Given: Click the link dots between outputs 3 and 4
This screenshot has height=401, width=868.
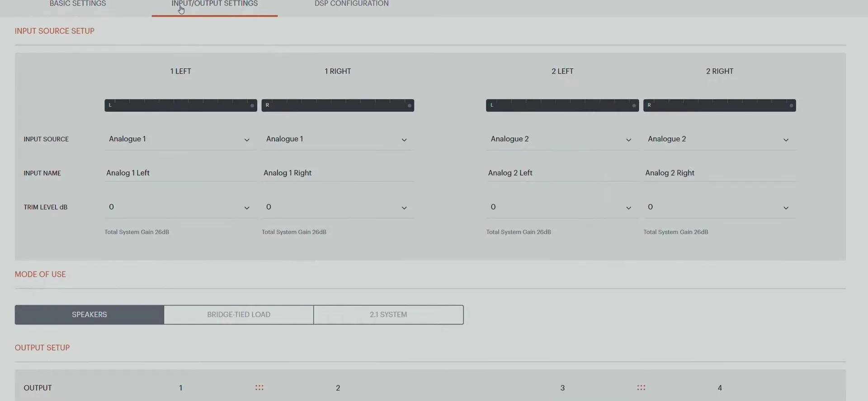Looking at the screenshot, I should point(641,387).
